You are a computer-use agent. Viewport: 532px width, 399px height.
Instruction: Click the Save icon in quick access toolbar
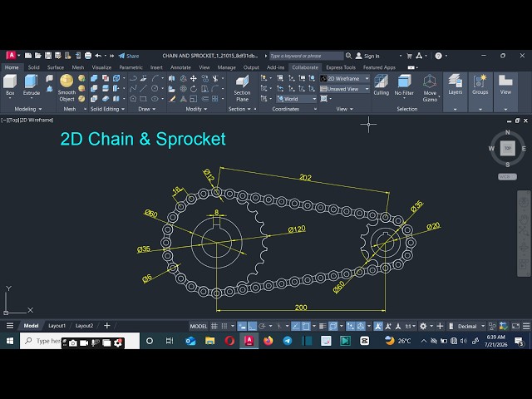[x=48, y=56]
